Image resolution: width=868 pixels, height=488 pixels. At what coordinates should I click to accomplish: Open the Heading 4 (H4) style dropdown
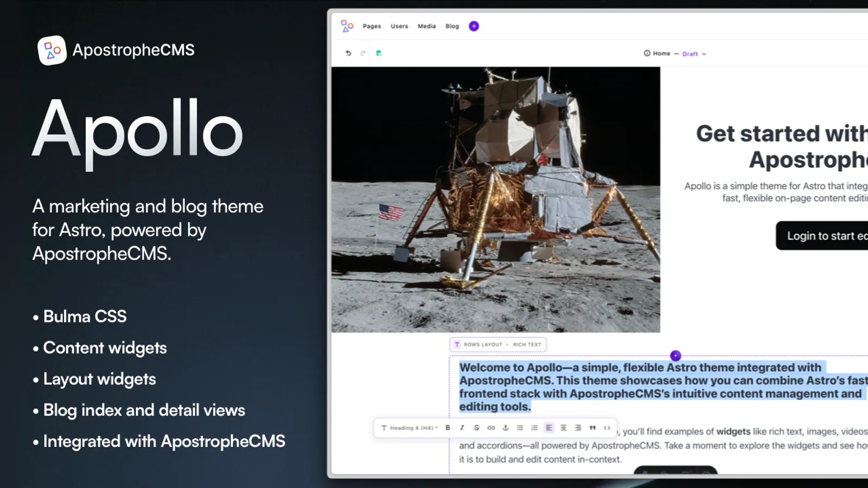tap(411, 428)
